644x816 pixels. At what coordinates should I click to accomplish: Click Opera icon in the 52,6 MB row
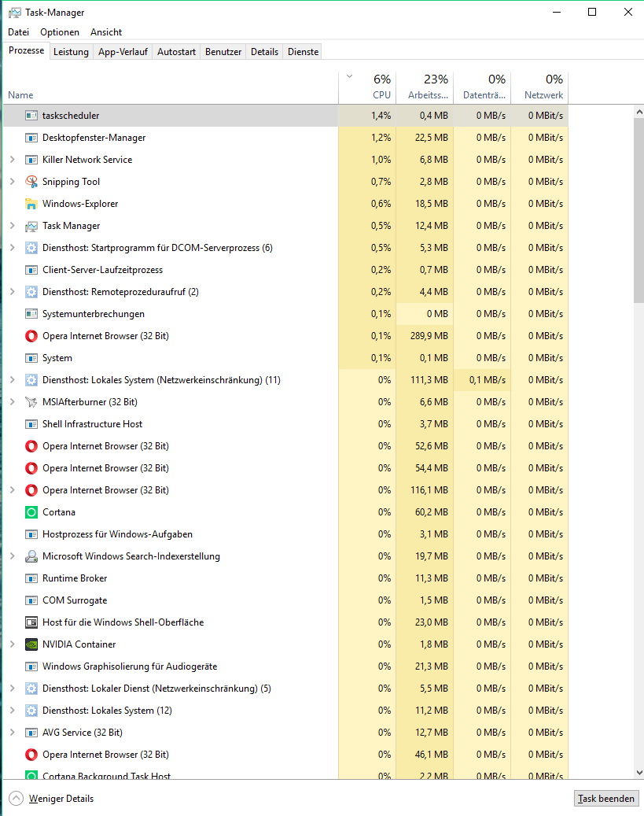pyautogui.click(x=31, y=446)
